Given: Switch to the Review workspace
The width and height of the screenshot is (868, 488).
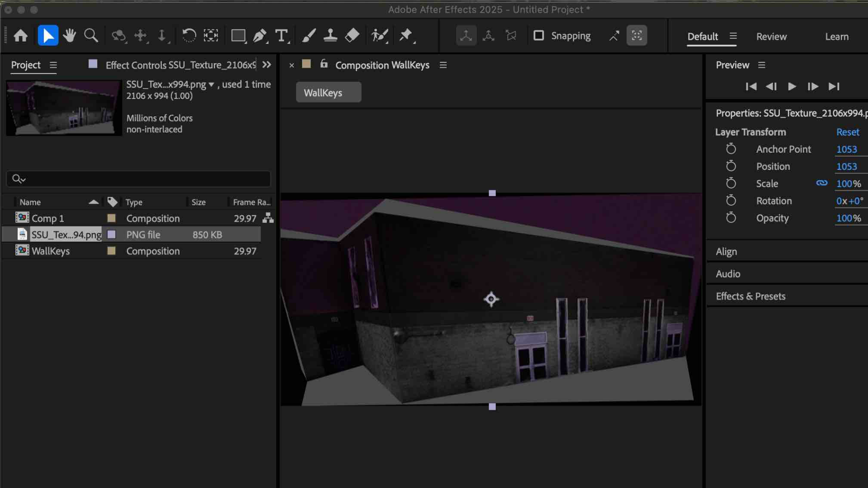Looking at the screenshot, I should tap(771, 37).
